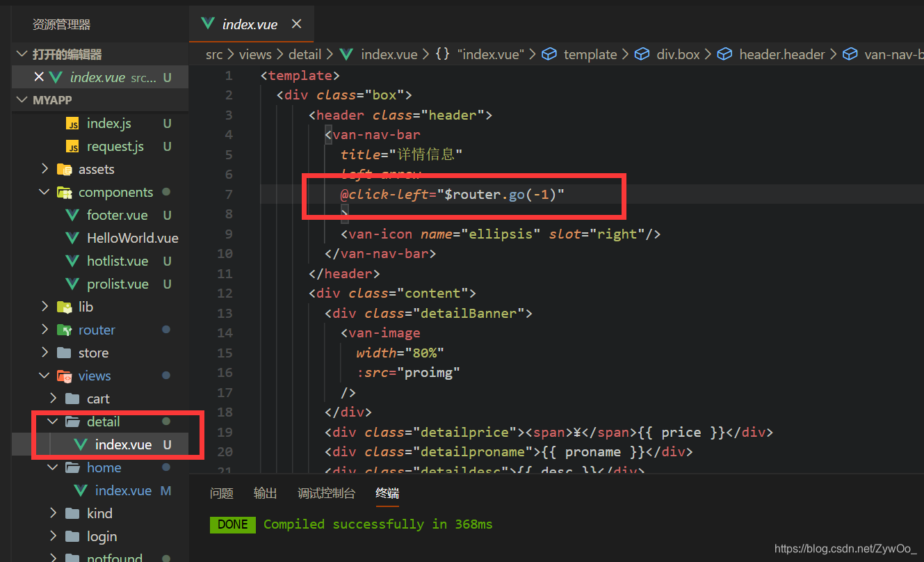Expand the login folder
Viewport: 924px width, 562px height.
[x=53, y=536]
